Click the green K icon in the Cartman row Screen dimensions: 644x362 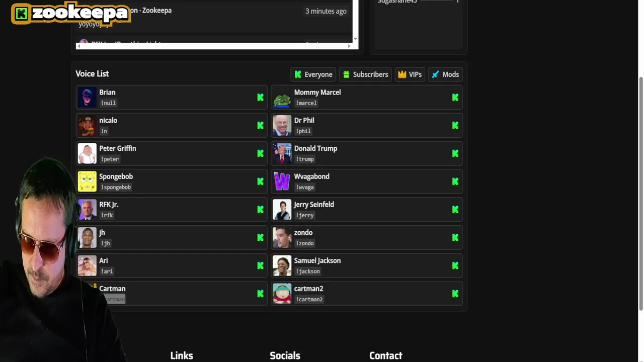pos(260,294)
